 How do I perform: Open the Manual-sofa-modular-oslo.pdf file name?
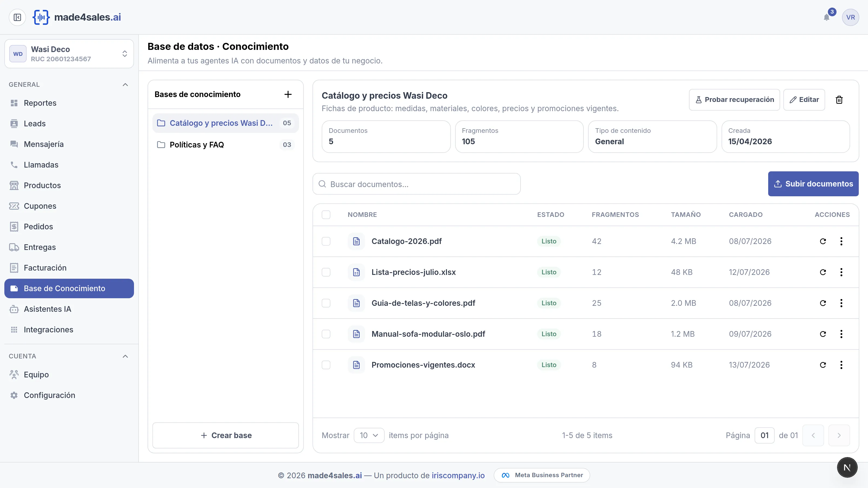click(428, 334)
